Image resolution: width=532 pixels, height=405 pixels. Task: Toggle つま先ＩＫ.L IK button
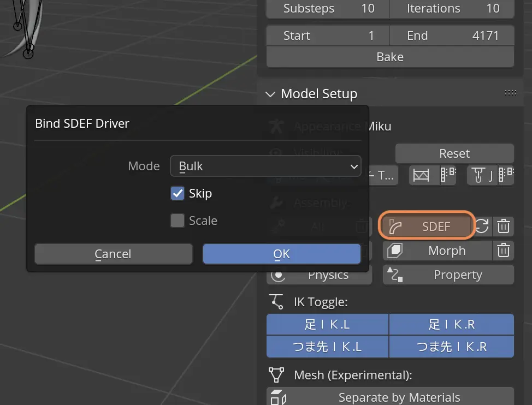[327, 347]
